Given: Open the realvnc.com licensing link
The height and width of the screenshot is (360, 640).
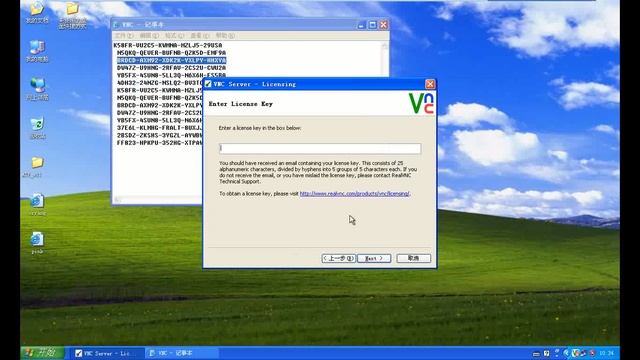Looking at the screenshot, I should pos(354,193).
